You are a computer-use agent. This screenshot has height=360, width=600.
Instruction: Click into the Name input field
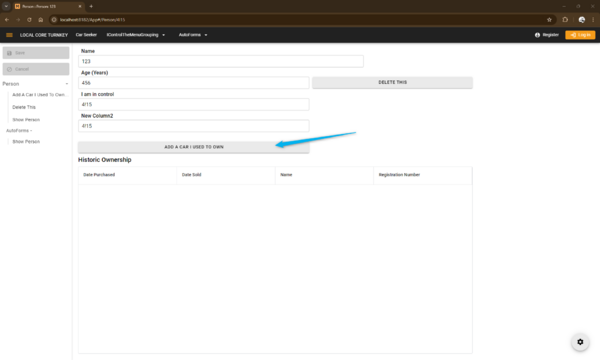[221, 61]
